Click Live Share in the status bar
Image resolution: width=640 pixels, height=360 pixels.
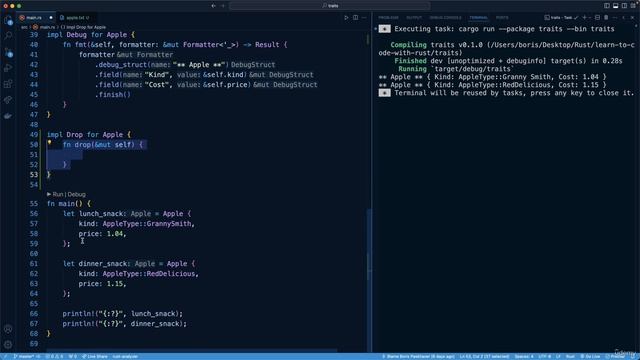pos(95,356)
